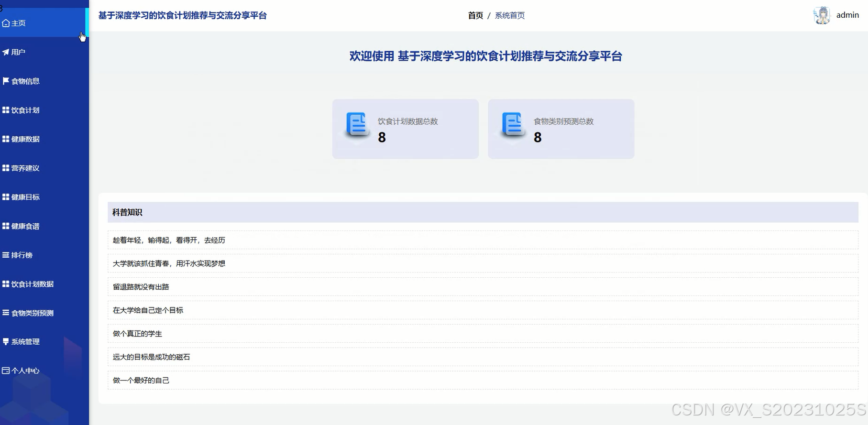This screenshot has height=425, width=868.
Task: Click count 8 under 食物类别预测总数
Action: coord(538,138)
